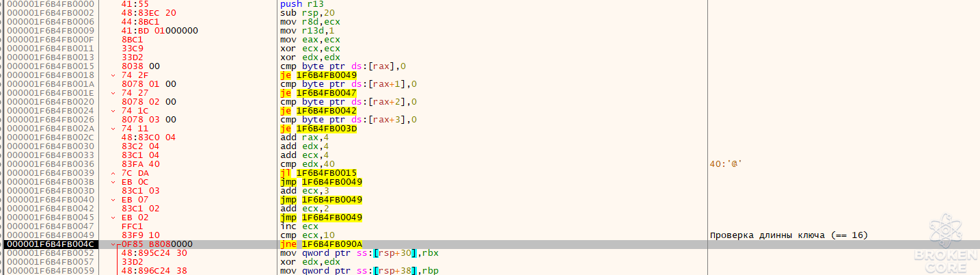Select opcode bytes '48:83EC 20'

pyautogui.click(x=149, y=13)
